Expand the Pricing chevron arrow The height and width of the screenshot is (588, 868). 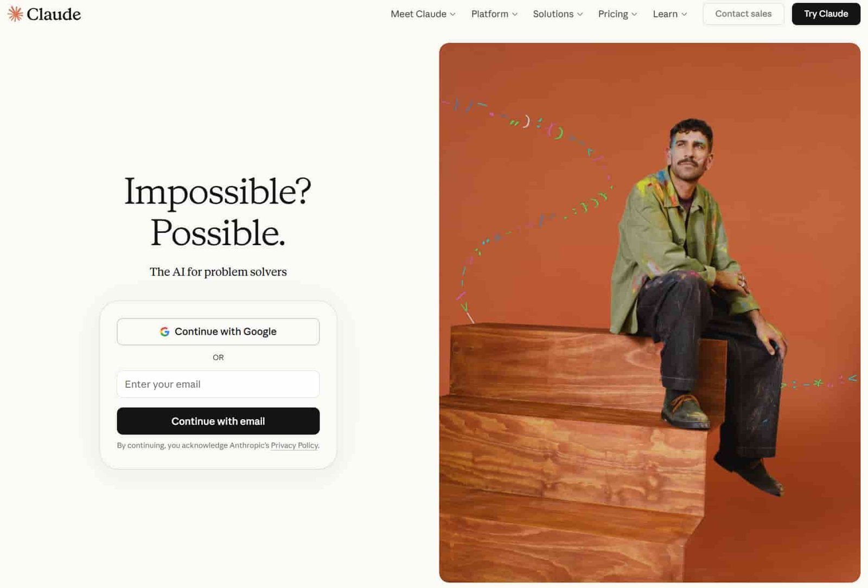pyautogui.click(x=634, y=14)
